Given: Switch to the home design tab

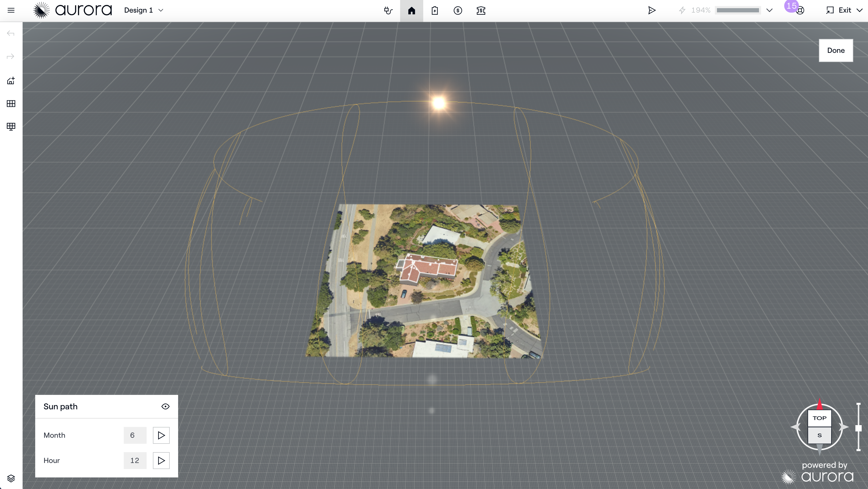Looking at the screenshot, I should click(411, 11).
